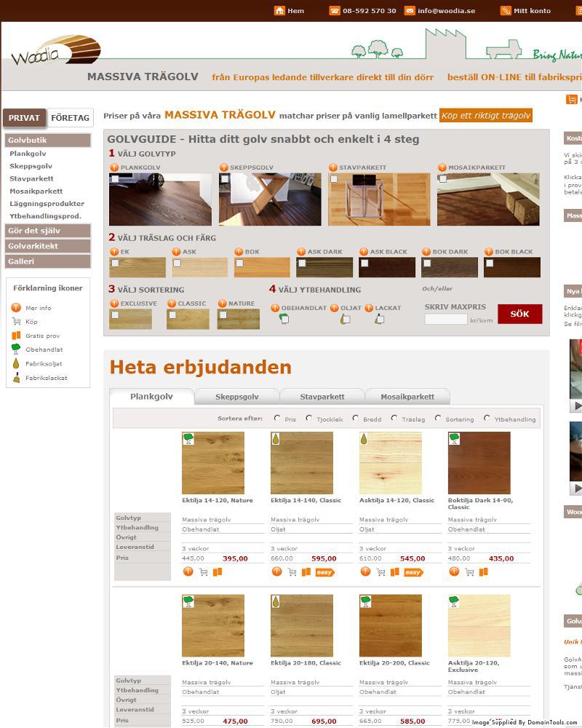Click the Mitt konto icon
This screenshot has height=728, width=582.
[506, 11]
